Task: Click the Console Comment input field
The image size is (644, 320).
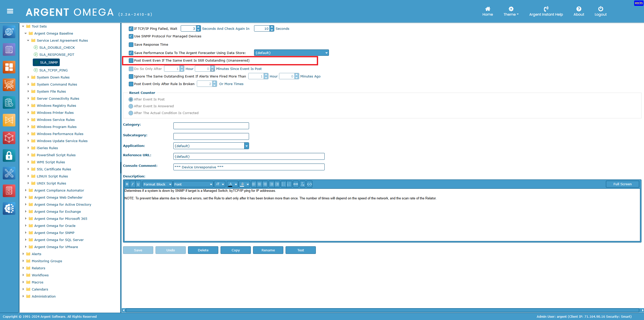Action: point(249,167)
